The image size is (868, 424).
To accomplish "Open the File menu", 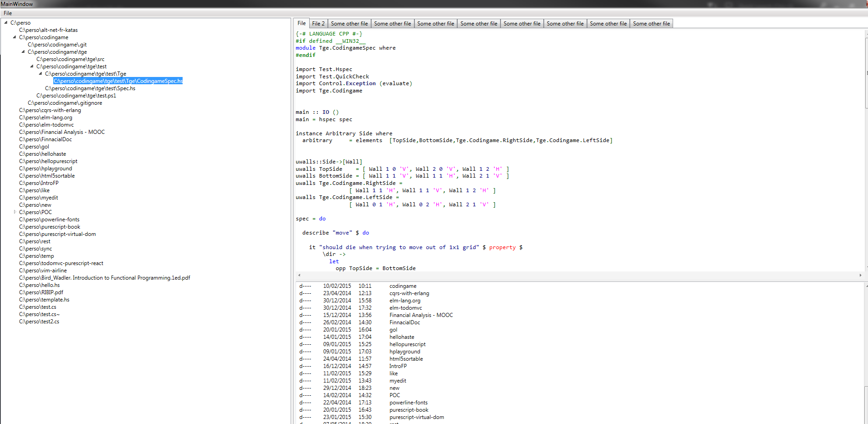I will coord(8,13).
